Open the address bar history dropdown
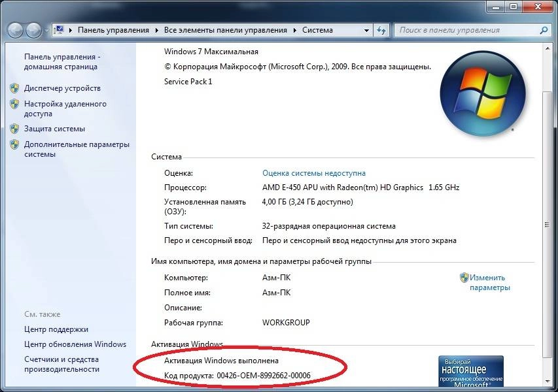This screenshot has height=392, width=558. click(366, 31)
